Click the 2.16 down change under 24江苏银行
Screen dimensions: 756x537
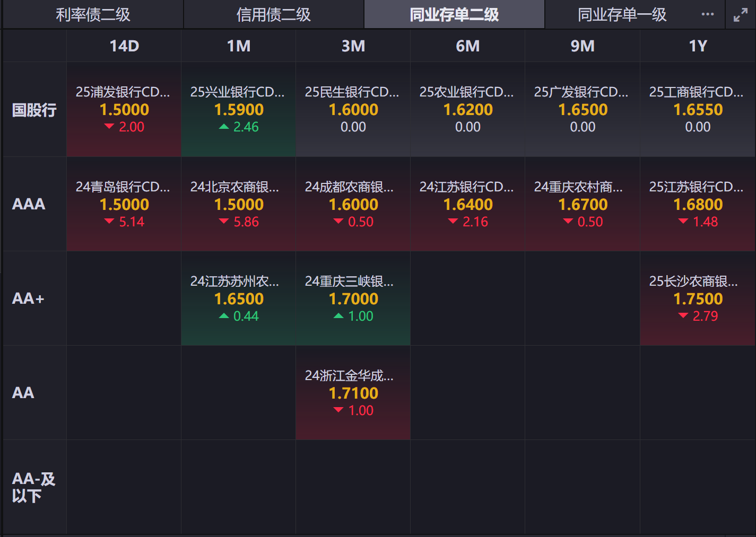[468, 222]
